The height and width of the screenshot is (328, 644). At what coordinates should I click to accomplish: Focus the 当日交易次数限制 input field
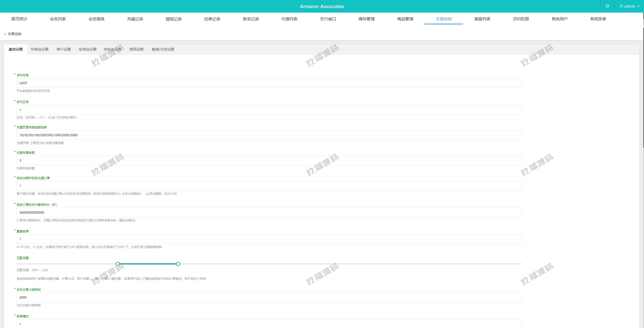(x=269, y=298)
